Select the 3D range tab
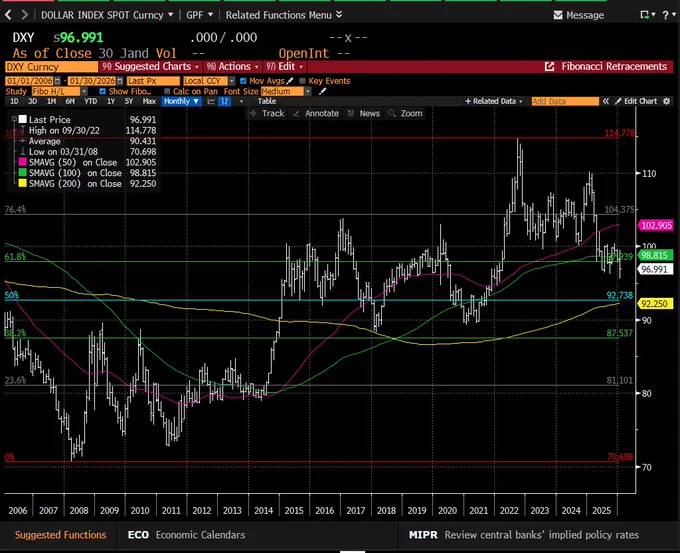The width and height of the screenshot is (680, 553). 33,101
